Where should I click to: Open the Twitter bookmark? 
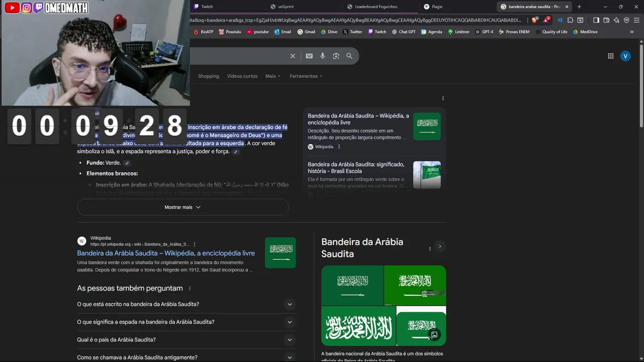point(352,32)
